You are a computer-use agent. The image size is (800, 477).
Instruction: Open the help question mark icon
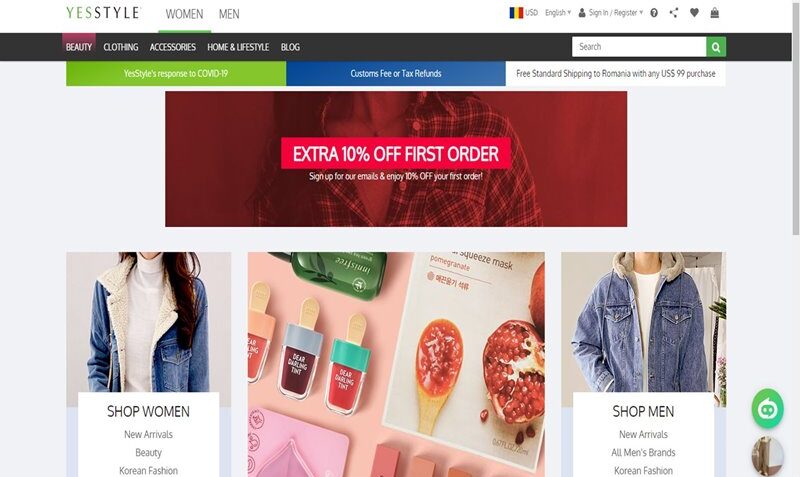point(654,13)
